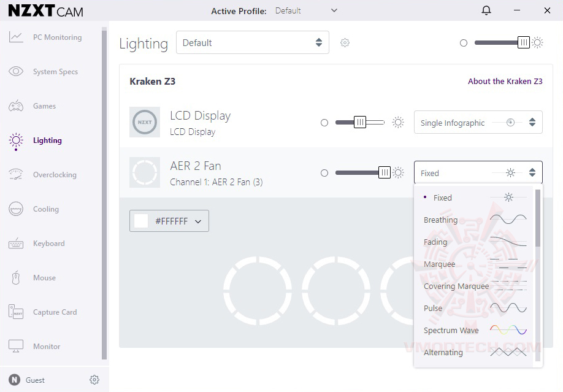Image resolution: width=563 pixels, height=392 pixels.
Task: Go to Overclocking section
Action: (x=55, y=175)
